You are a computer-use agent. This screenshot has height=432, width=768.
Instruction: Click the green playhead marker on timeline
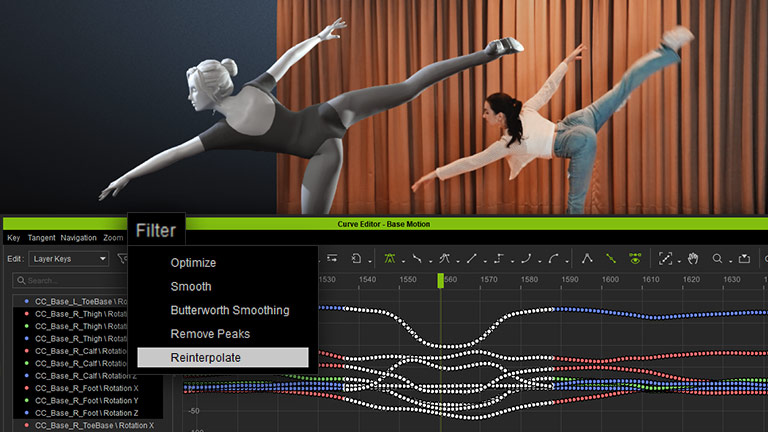[x=440, y=280]
